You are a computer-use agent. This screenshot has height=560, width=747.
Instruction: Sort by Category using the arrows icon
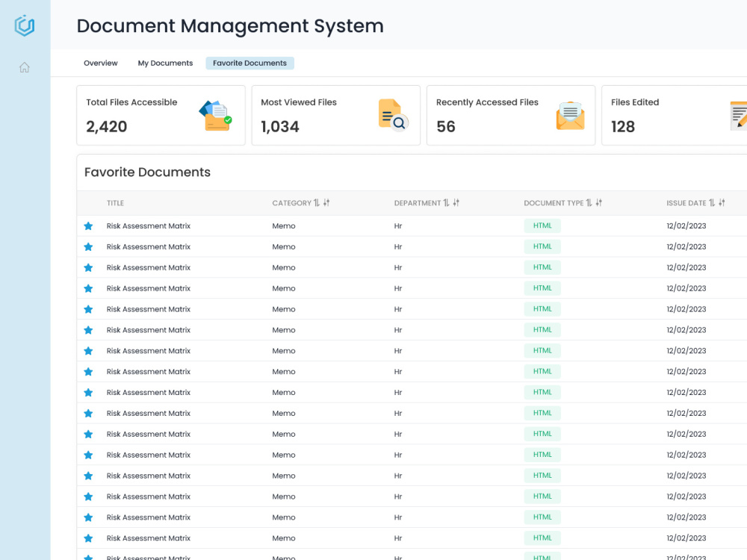pyautogui.click(x=317, y=203)
